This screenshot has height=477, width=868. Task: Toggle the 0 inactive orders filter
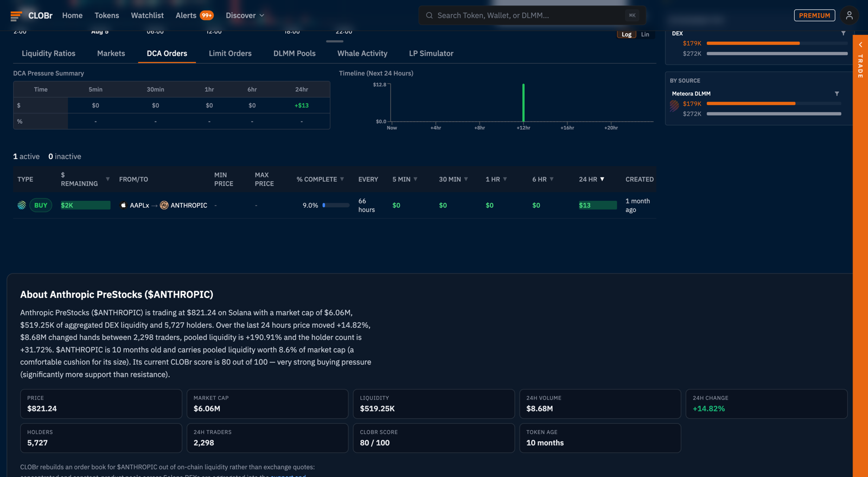[x=65, y=156]
